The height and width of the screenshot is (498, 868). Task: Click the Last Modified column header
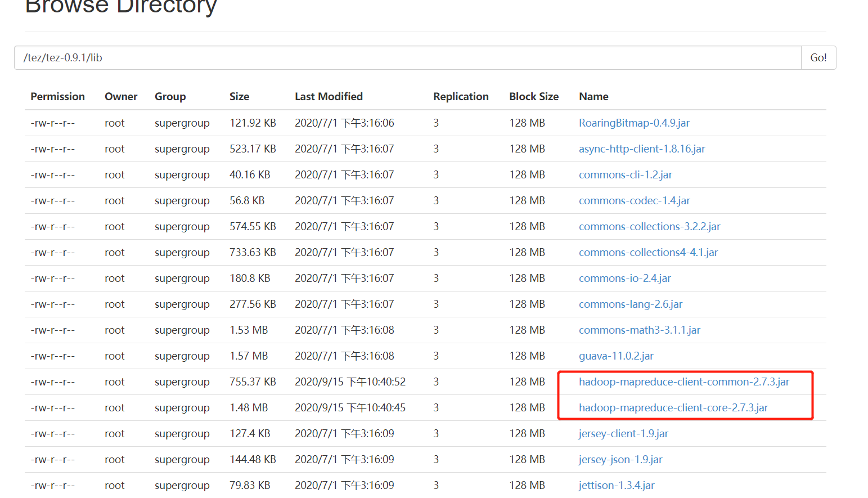[x=329, y=96]
